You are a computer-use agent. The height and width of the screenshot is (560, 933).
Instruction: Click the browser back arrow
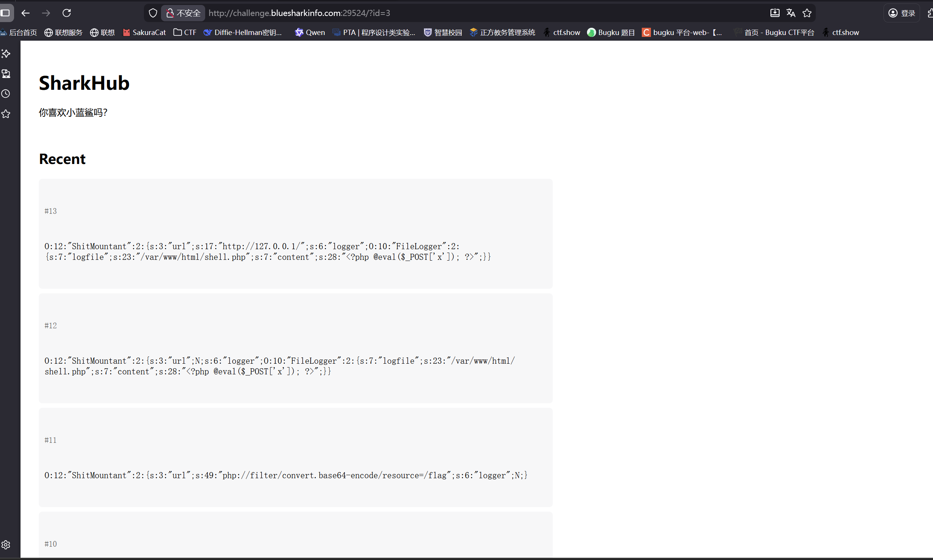(26, 13)
